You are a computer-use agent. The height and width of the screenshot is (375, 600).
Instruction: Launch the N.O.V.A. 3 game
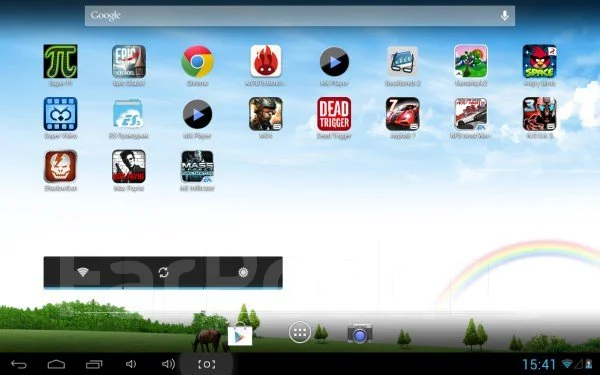coord(539,114)
